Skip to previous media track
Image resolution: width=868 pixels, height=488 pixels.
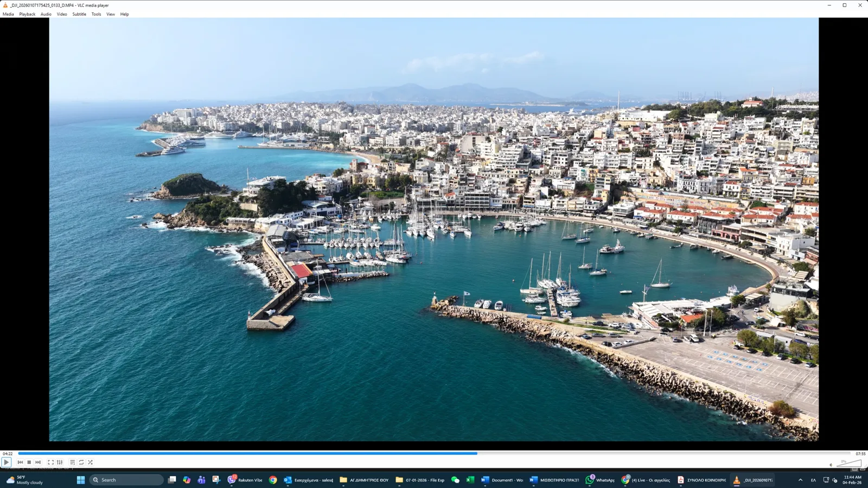[x=20, y=463]
